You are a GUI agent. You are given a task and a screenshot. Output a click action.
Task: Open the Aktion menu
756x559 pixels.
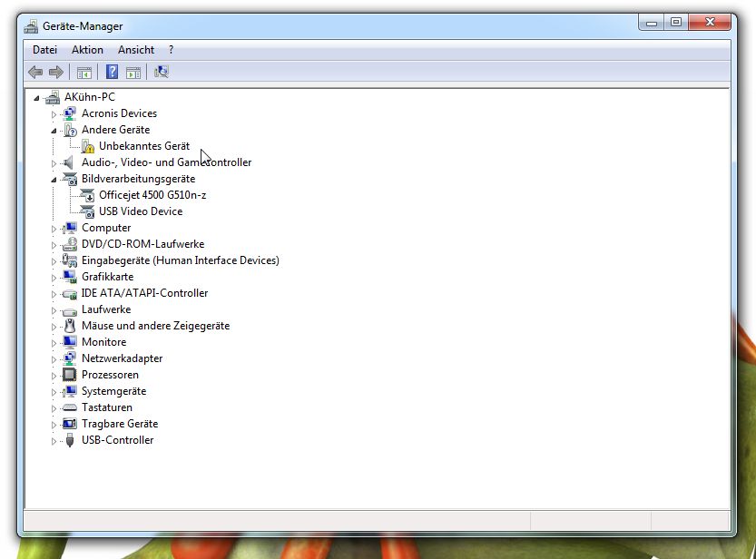(x=87, y=50)
